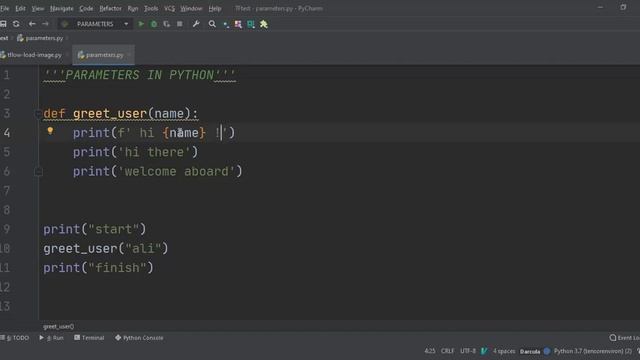Screen dimensions: 640x360
Task: Open the Python 3.7 interpreter selector
Action: click(593, 351)
